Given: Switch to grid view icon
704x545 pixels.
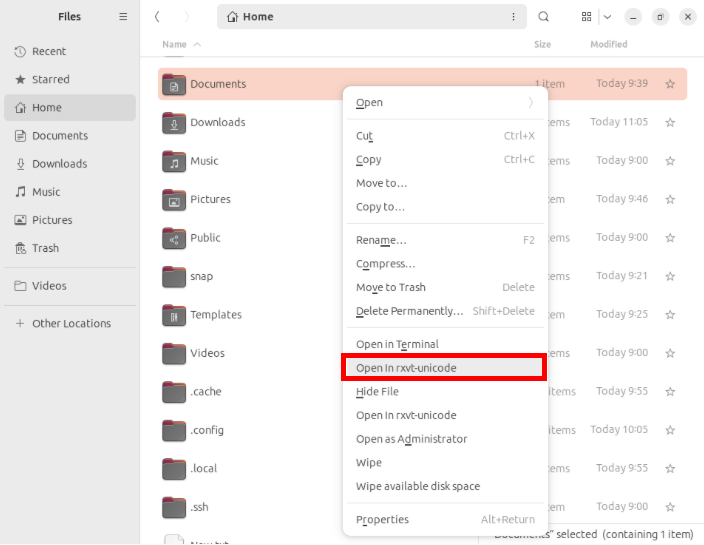Looking at the screenshot, I should (x=586, y=17).
